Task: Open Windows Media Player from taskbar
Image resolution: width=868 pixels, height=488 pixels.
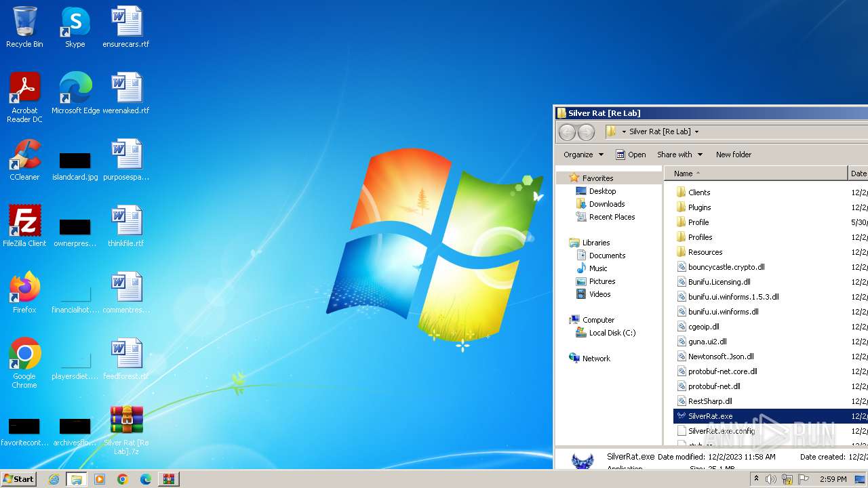Action: coord(100,479)
